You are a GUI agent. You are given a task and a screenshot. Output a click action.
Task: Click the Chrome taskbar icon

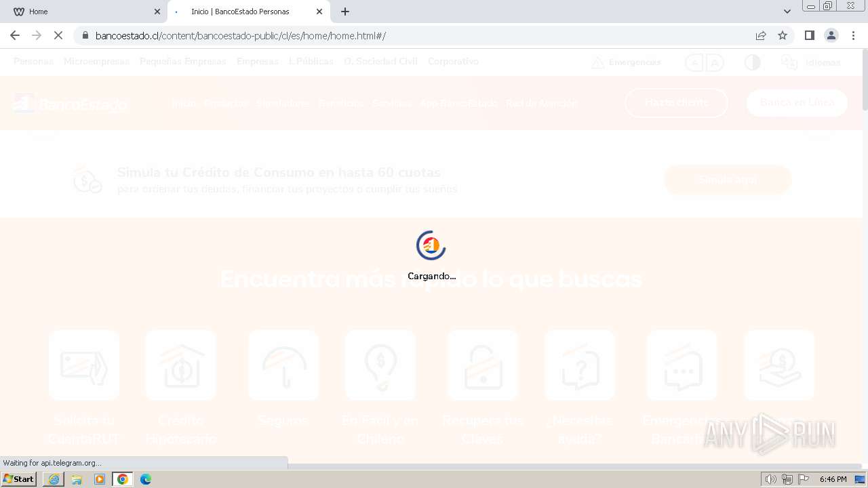click(122, 479)
